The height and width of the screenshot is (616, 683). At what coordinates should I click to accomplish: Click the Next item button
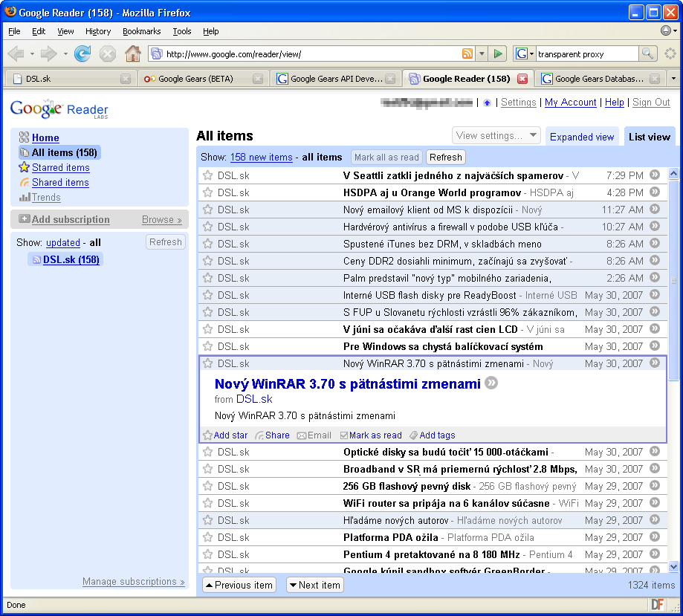314,585
